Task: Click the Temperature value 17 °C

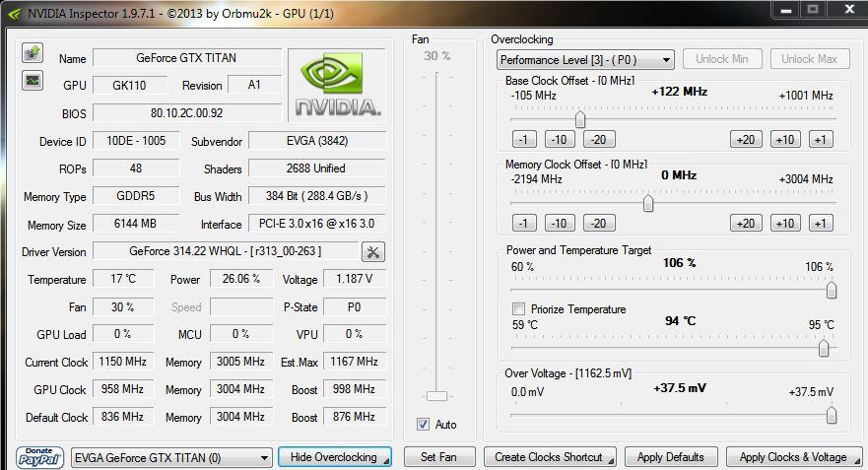Action: [x=123, y=279]
